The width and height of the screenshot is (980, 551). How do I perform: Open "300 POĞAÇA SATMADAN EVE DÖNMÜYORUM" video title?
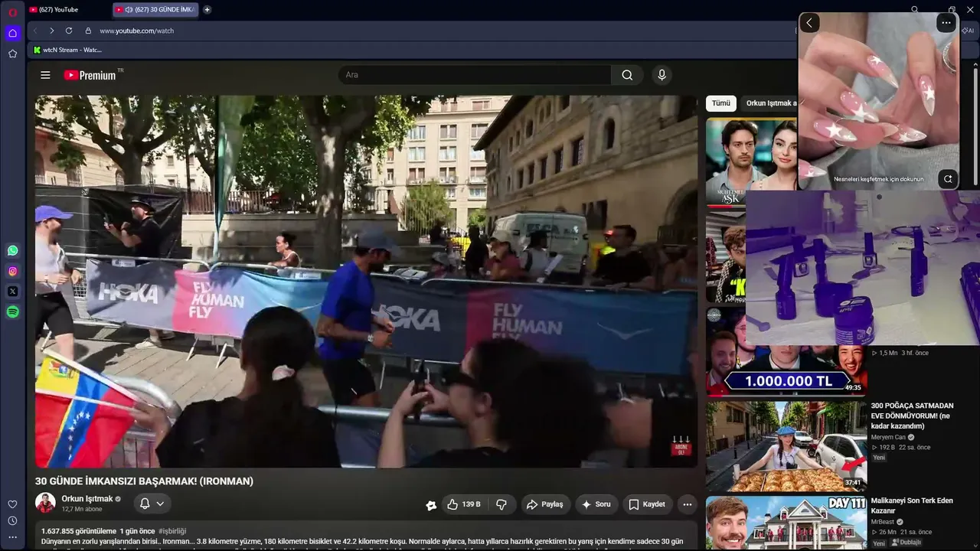913,416
